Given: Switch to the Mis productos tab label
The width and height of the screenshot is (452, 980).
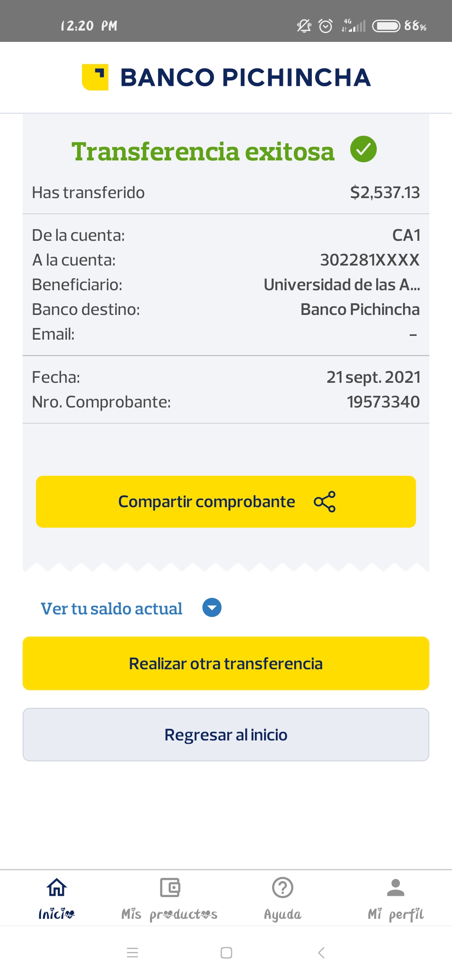Looking at the screenshot, I should (x=169, y=914).
